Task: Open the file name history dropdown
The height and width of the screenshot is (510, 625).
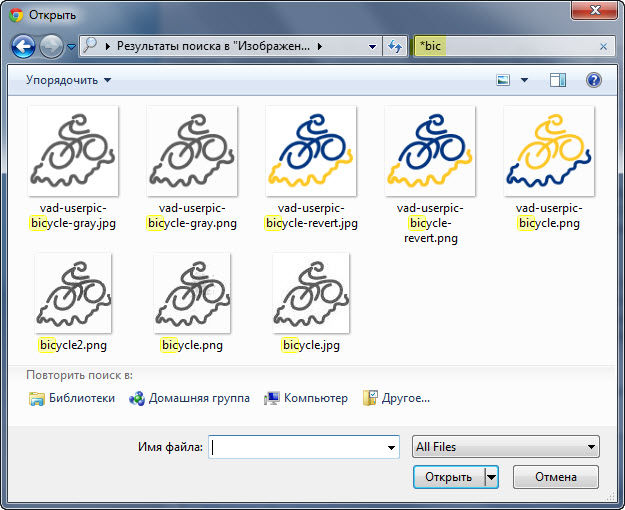Action: coord(391,447)
